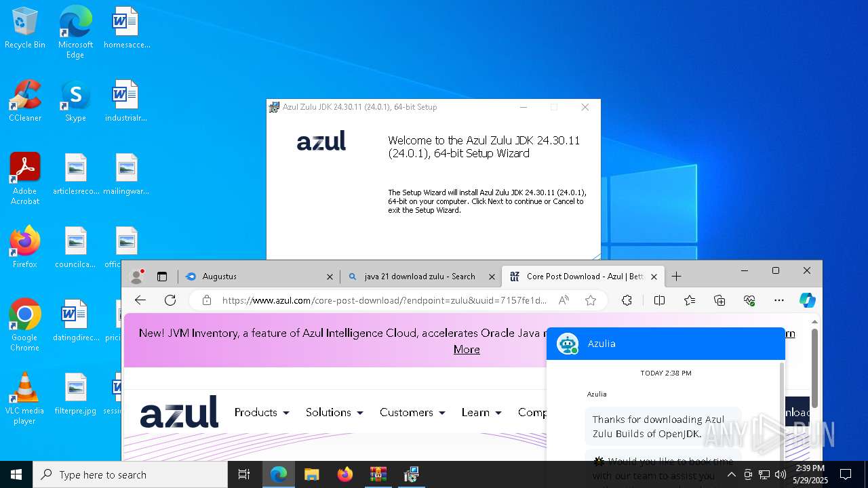Click Edge page vertical scrollbar
The image size is (868, 488).
point(814,369)
